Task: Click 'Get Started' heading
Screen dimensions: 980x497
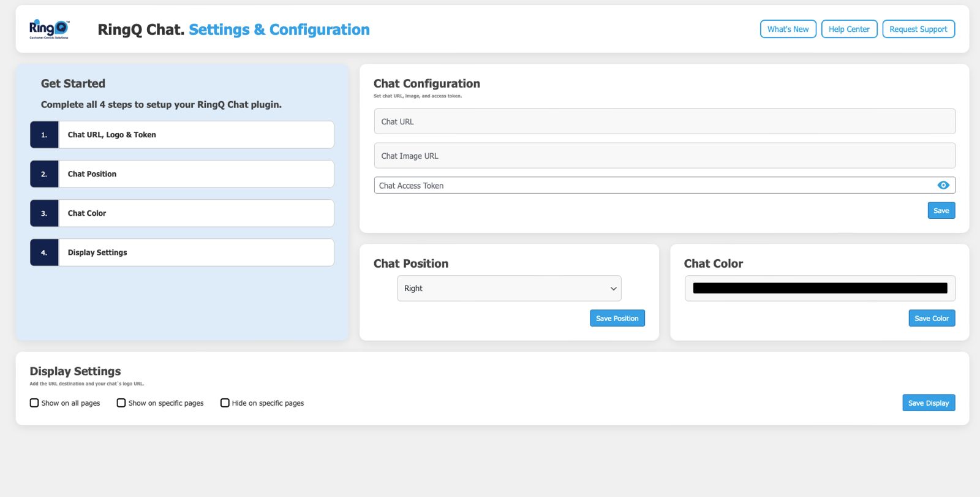Action: coord(73,83)
